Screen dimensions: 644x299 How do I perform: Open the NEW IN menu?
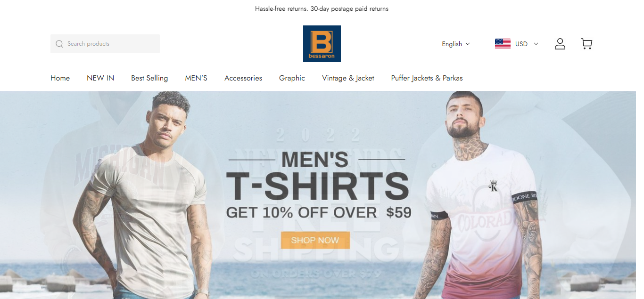[100, 78]
